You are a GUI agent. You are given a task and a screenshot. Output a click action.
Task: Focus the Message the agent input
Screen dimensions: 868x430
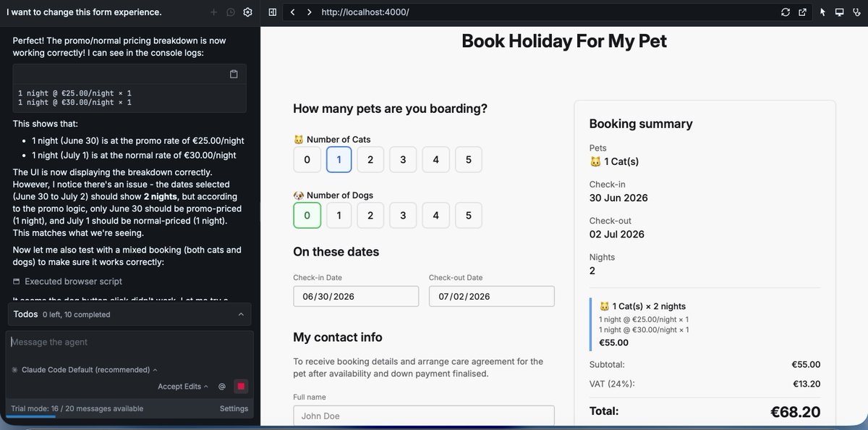129,342
